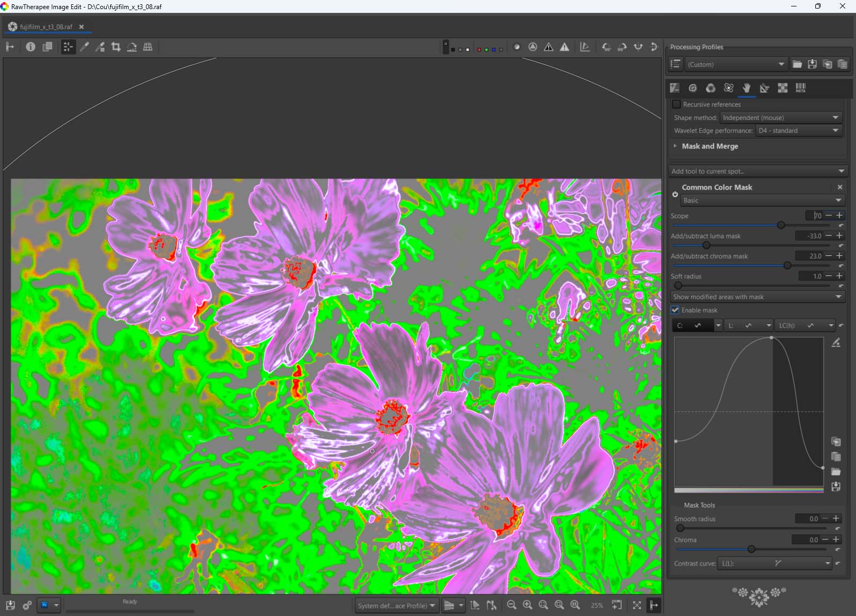Uncheck the Enable mask checkbox
The width and height of the screenshot is (856, 616).
pyautogui.click(x=676, y=310)
